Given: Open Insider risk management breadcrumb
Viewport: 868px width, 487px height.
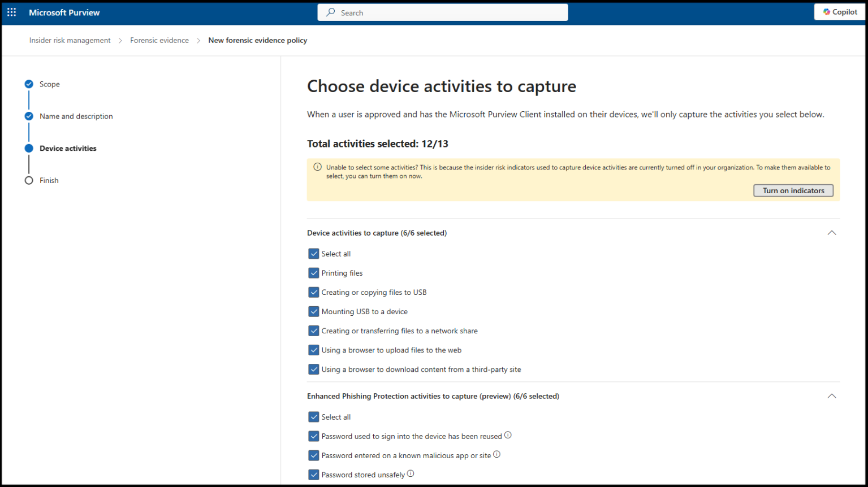Looking at the screenshot, I should pos(70,41).
